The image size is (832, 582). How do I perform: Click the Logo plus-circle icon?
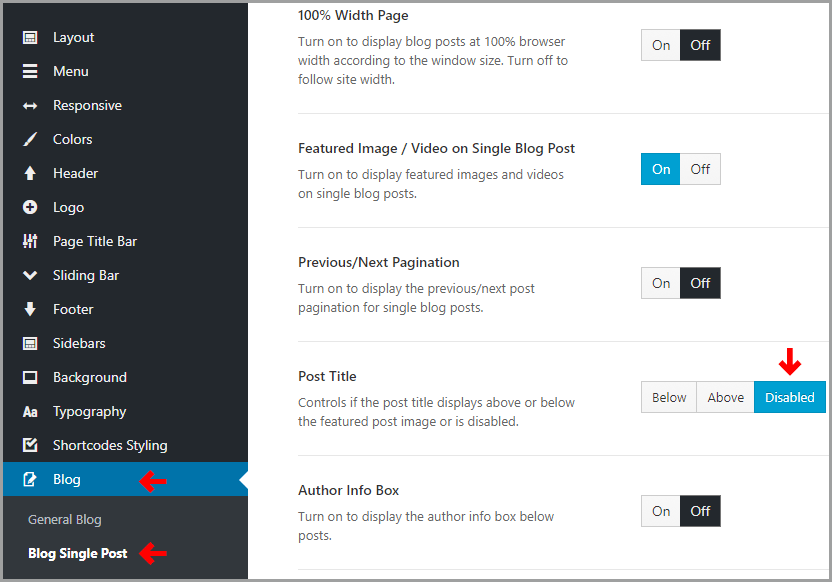pos(30,207)
